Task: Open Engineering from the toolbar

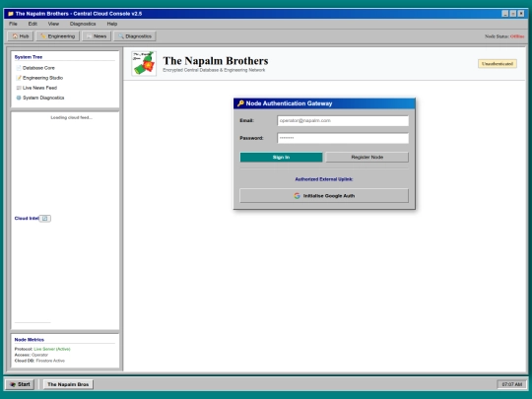Action: [x=58, y=36]
